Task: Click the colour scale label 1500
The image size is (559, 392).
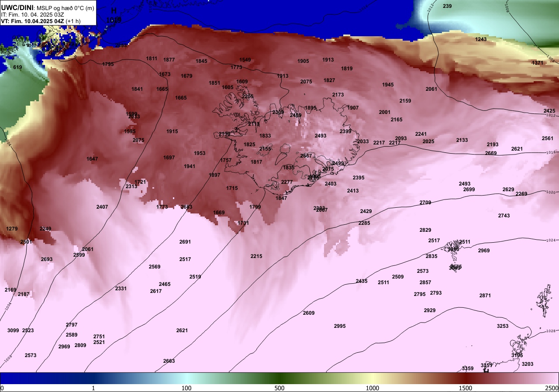Action: tap(465, 388)
